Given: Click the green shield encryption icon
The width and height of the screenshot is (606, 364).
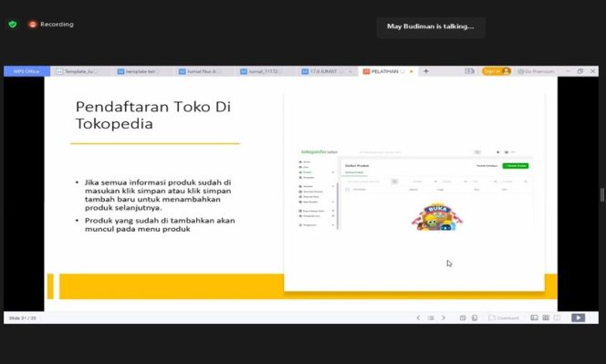Looking at the screenshot, I should 13,25.
